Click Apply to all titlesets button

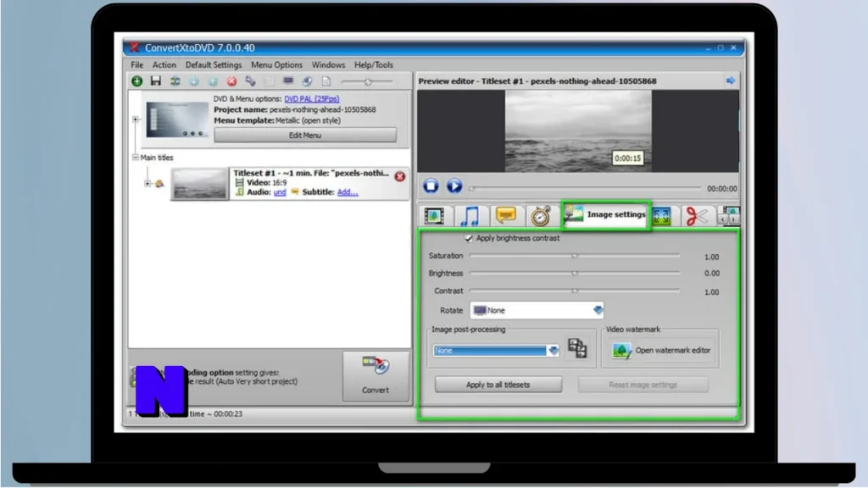tap(498, 385)
